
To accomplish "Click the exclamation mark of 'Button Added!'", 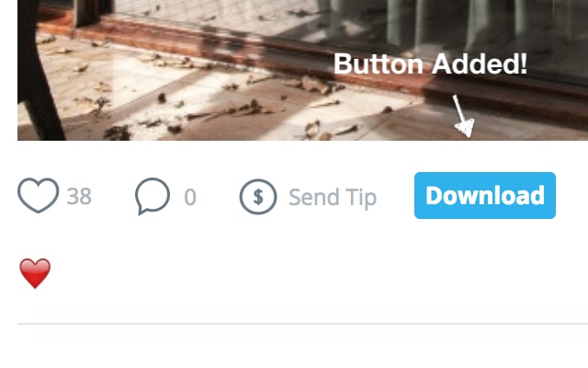I will [523, 63].
